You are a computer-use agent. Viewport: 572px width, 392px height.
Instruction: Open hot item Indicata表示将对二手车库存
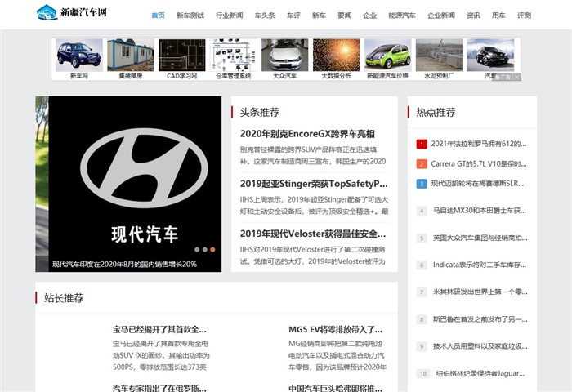pyautogui.click(x=480, y=265)
